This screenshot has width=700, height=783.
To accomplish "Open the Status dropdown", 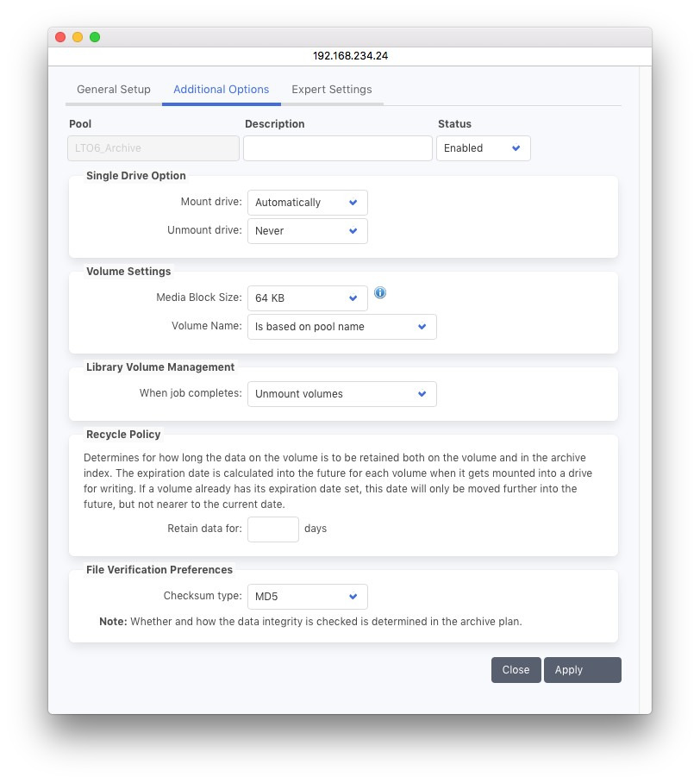I will pos(483,148).
